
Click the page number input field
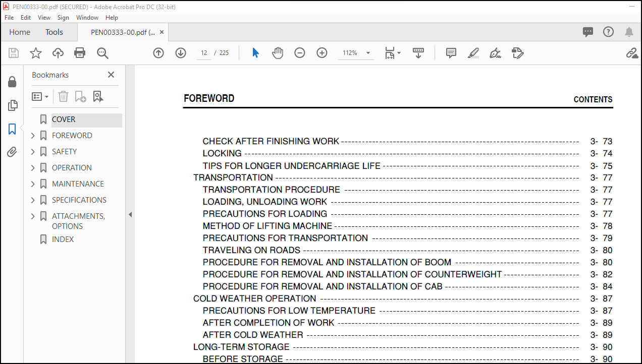click(204, 53)
